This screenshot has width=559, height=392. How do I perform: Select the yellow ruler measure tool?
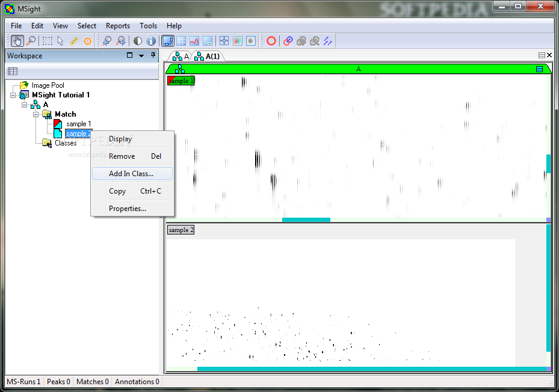click(74, 41)
